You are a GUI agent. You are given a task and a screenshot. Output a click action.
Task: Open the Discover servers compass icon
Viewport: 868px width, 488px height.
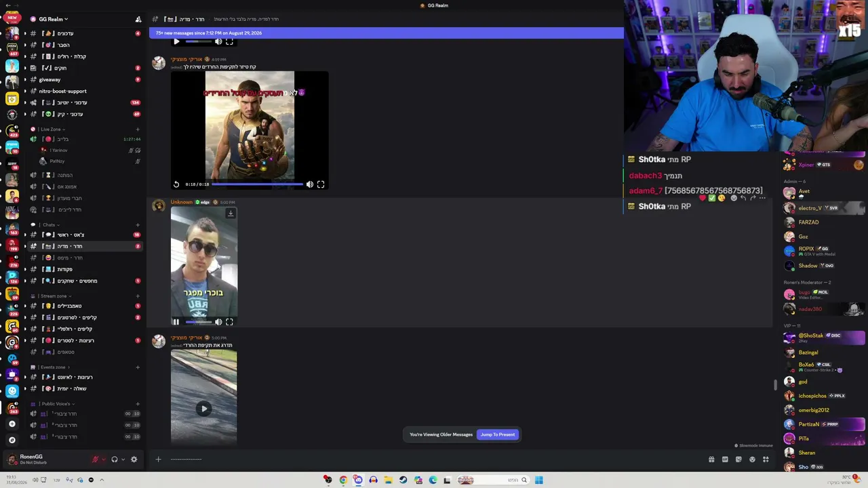click(x=12, y=440)
